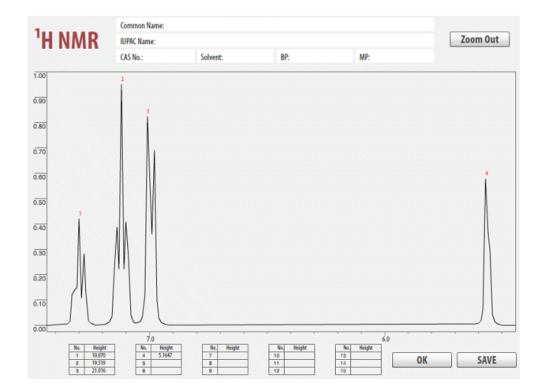Select the MP field
560x386 pixels.
(395, 57)
